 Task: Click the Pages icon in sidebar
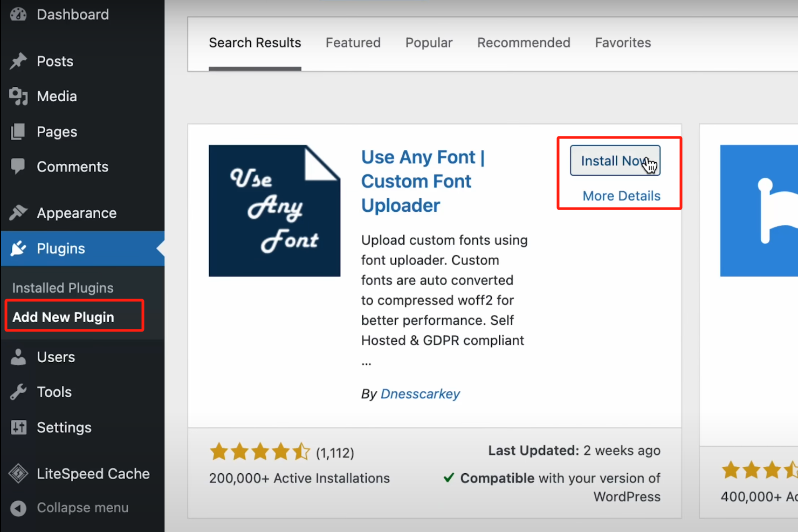(18, 132)
